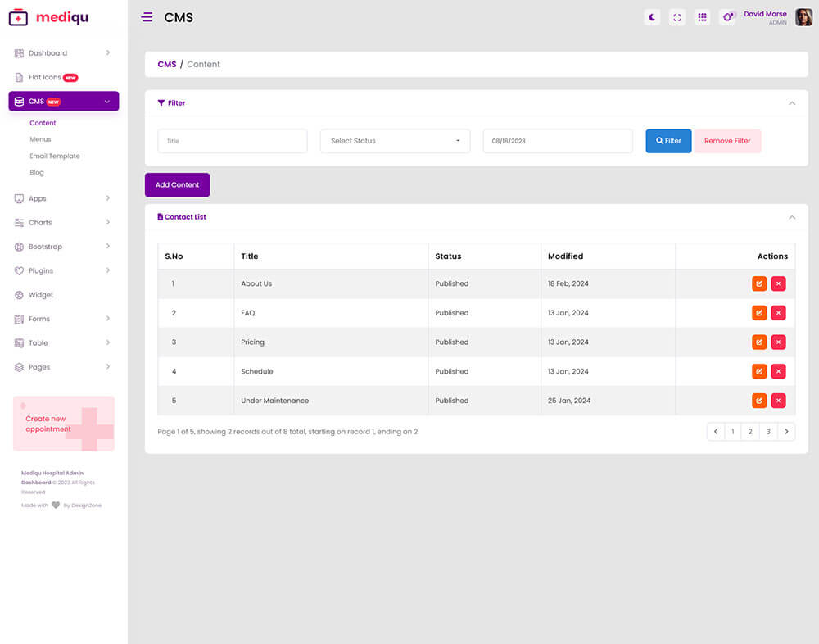Click edit icon for Pricing
Image resolution: width=819 pixels, height=644 pixels.
click(759, 342)
